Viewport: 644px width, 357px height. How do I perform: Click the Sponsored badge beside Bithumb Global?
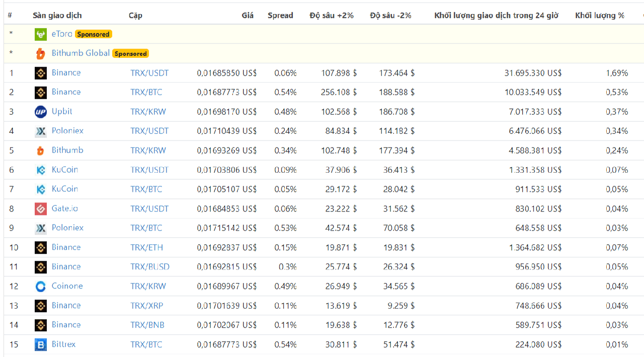coord(130,53)
